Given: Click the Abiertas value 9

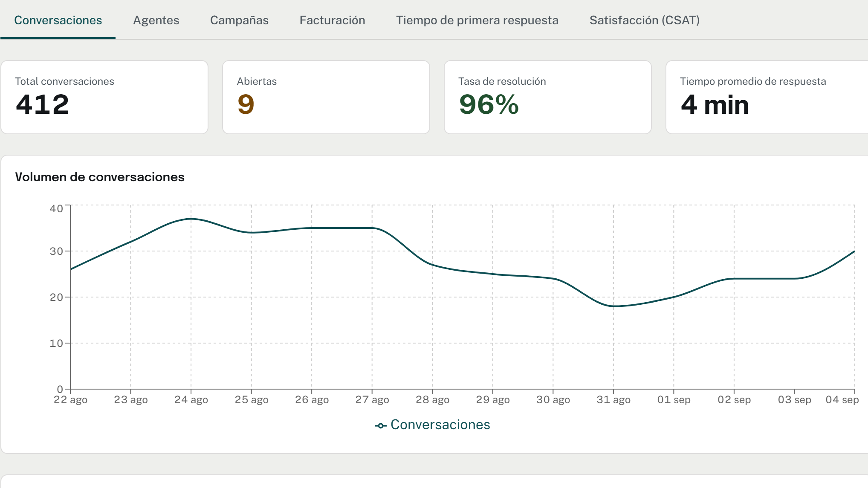Looking at the screenshot, I should click(x=246, y=104).
